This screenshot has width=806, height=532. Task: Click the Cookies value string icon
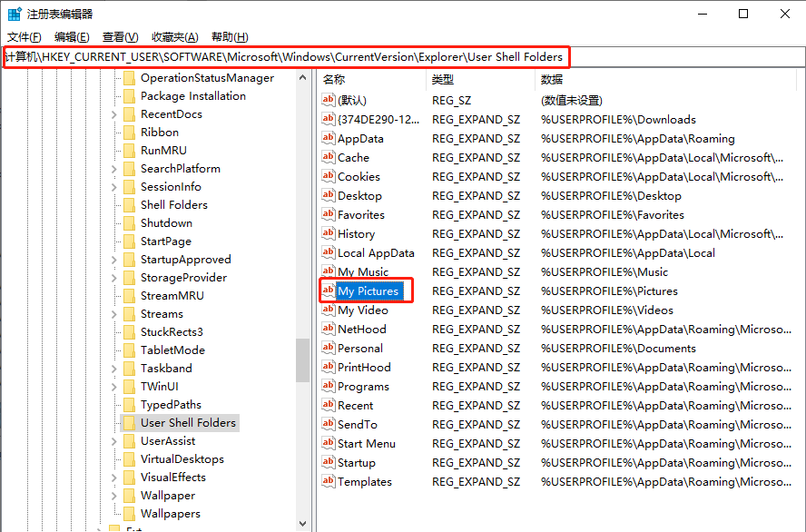[x=328, y=176]
